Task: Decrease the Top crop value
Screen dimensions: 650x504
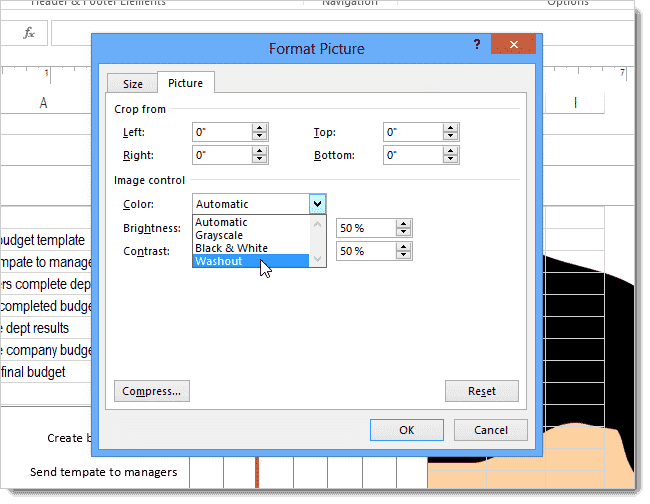Action: tap(451, 136)
